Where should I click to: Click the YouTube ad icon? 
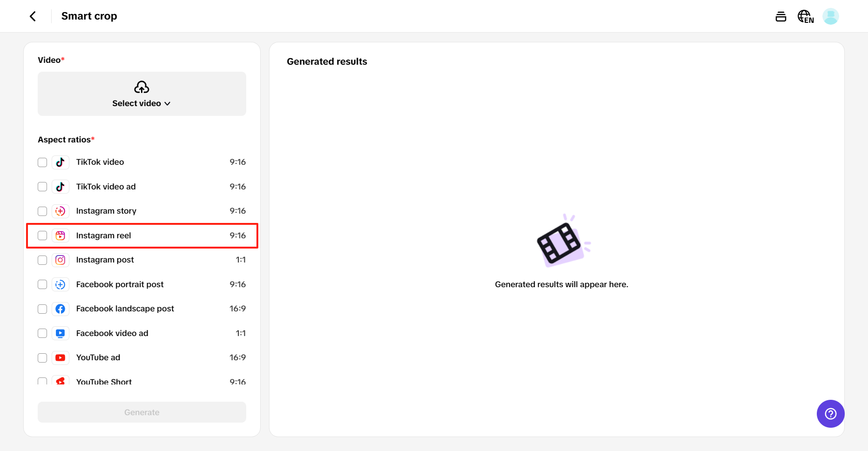tap(61, 357)
